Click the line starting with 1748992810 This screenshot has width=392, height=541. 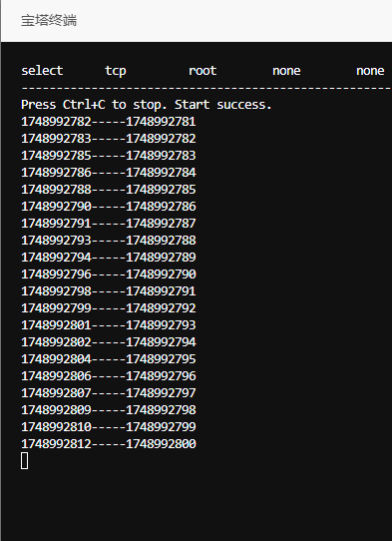click(x=109, y=427)
